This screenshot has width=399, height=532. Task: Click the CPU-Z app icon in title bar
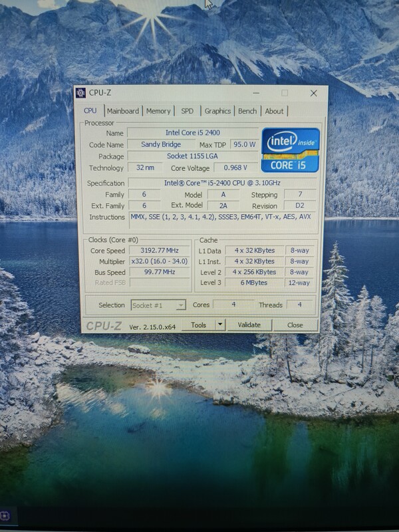tap(80, 92)
